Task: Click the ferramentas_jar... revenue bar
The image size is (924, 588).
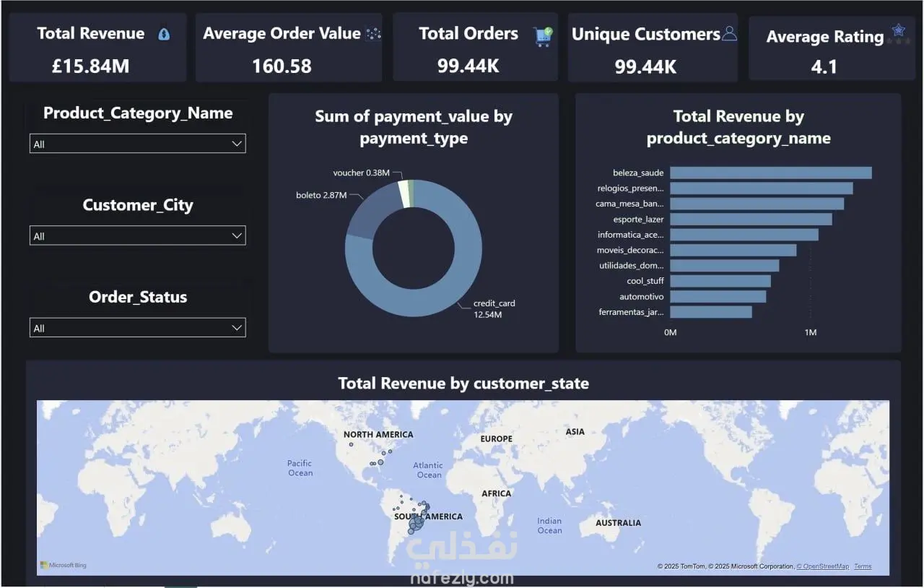Action: [x=711, y=312]
